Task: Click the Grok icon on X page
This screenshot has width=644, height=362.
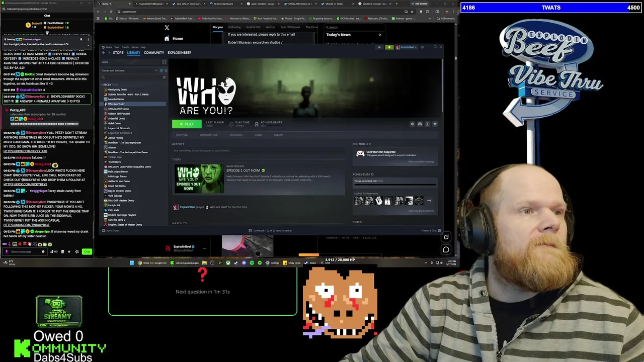Action: coord(446,237)
